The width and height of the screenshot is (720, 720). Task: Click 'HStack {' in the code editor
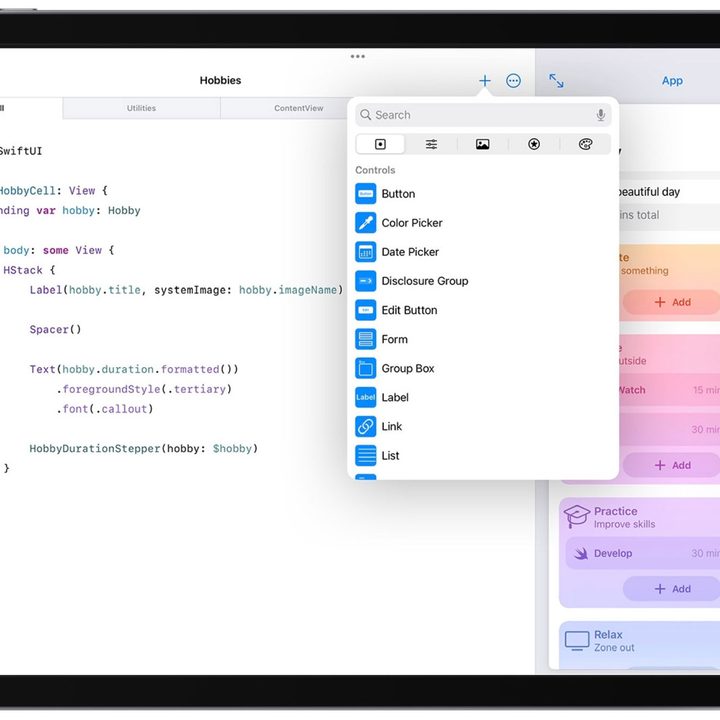29,270
